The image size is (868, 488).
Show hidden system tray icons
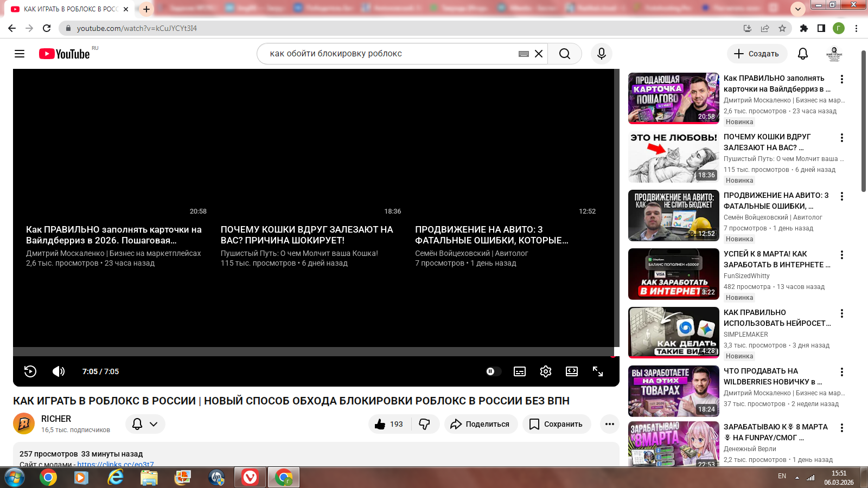click(797, 478)
